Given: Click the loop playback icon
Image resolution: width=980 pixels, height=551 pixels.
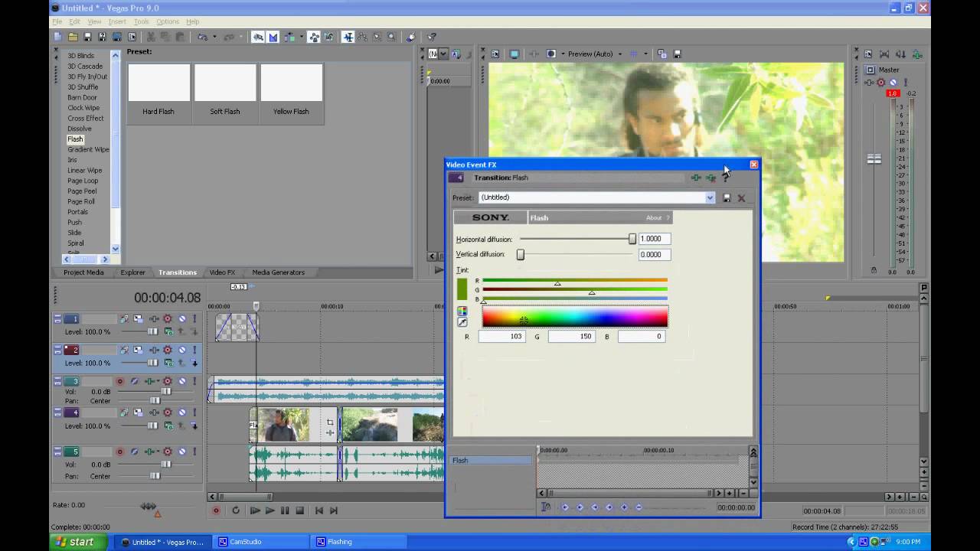Looking at the screenshot, I should (x=236, y=510).
